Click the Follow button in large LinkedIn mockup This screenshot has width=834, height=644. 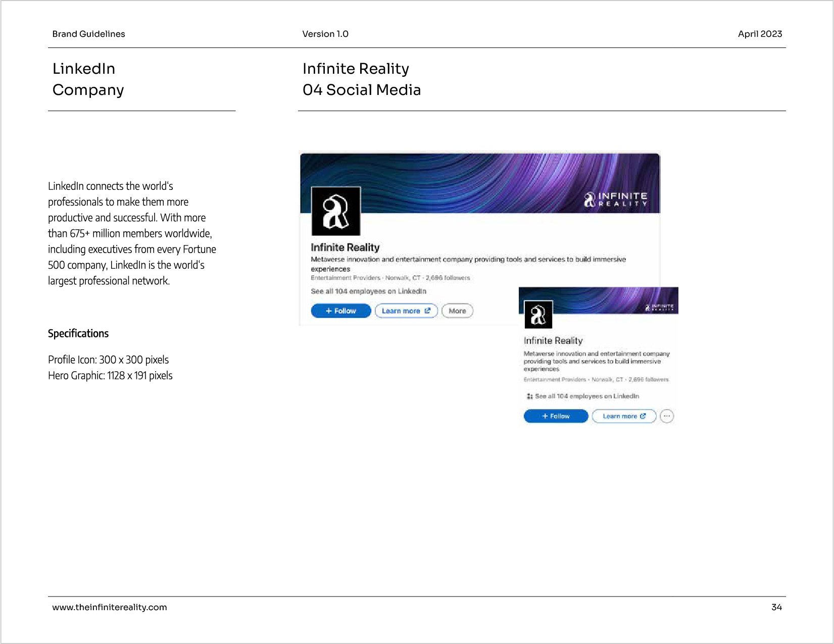341,311
